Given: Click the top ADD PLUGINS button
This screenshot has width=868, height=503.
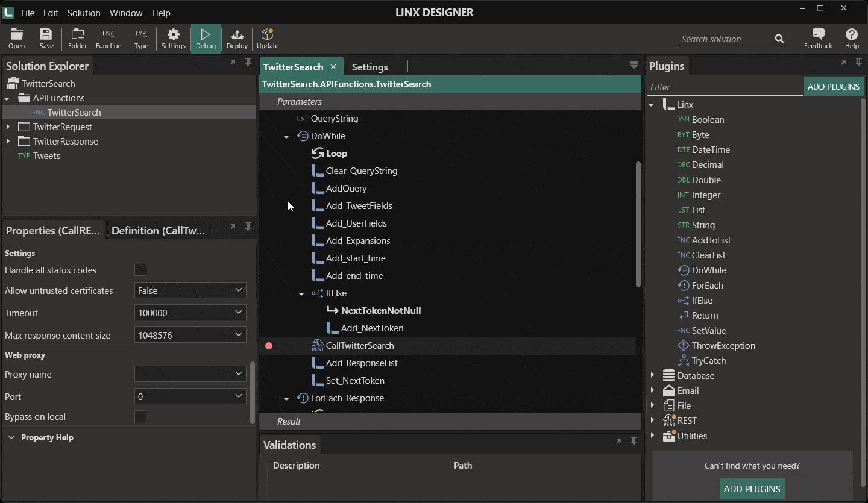Looking at the screenshot, I should [x=833, y=87].
